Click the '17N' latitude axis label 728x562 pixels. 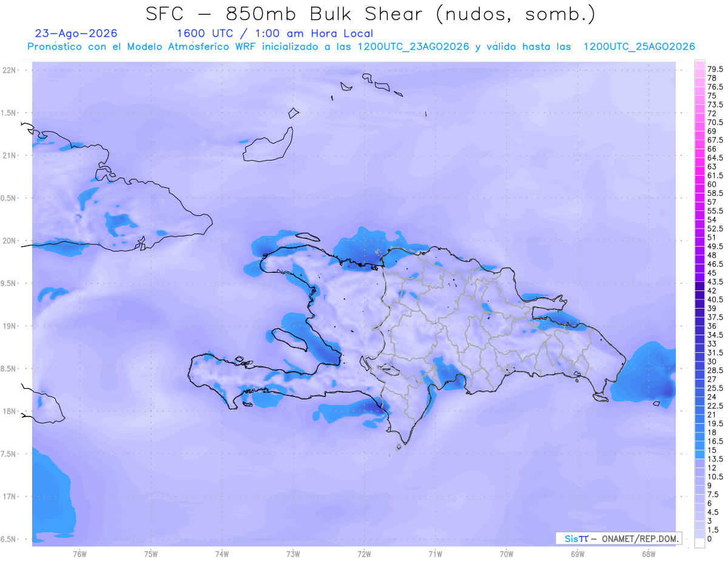pyautogui.click(x=9, y=497)
